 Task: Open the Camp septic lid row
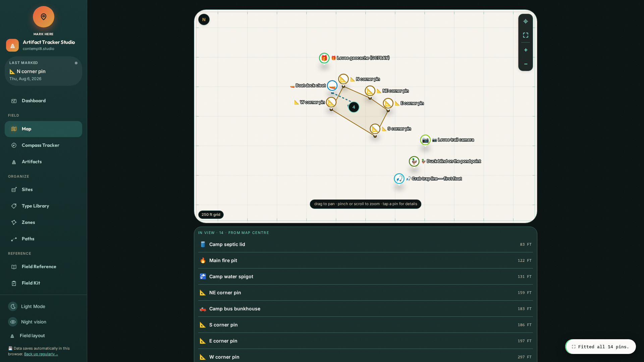point(366,244)
